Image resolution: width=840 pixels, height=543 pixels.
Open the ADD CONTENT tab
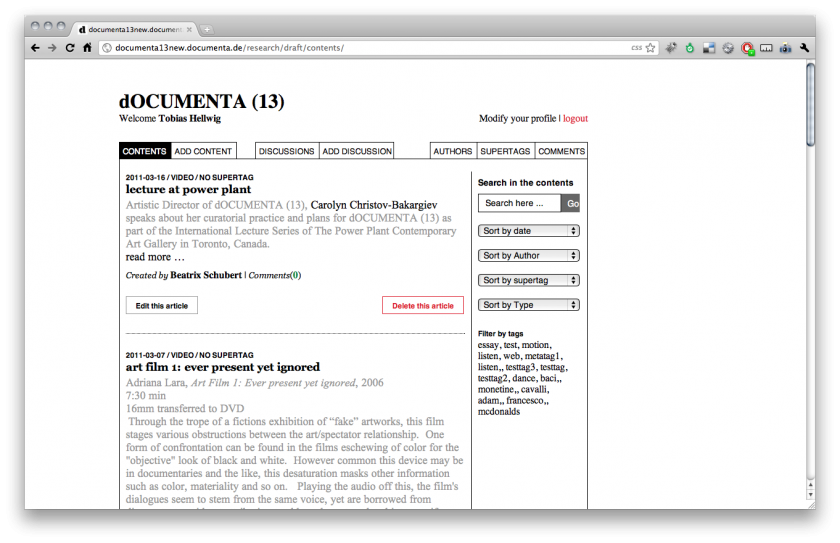point(203,151)
